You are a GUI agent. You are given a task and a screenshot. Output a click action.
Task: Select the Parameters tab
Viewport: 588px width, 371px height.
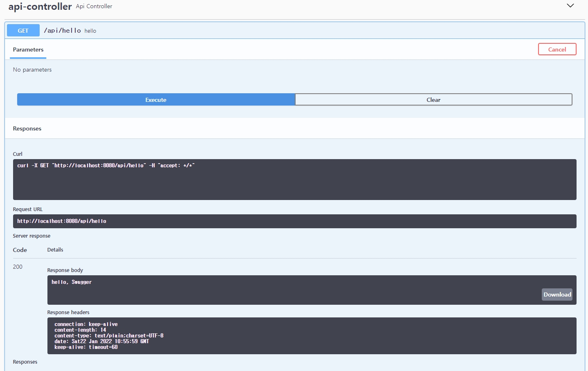(28, 49)
